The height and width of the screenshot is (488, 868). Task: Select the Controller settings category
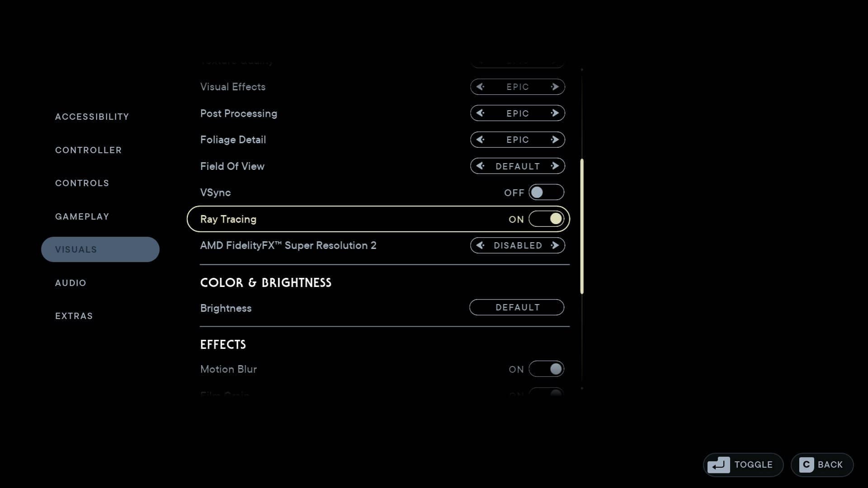[88, 150]
